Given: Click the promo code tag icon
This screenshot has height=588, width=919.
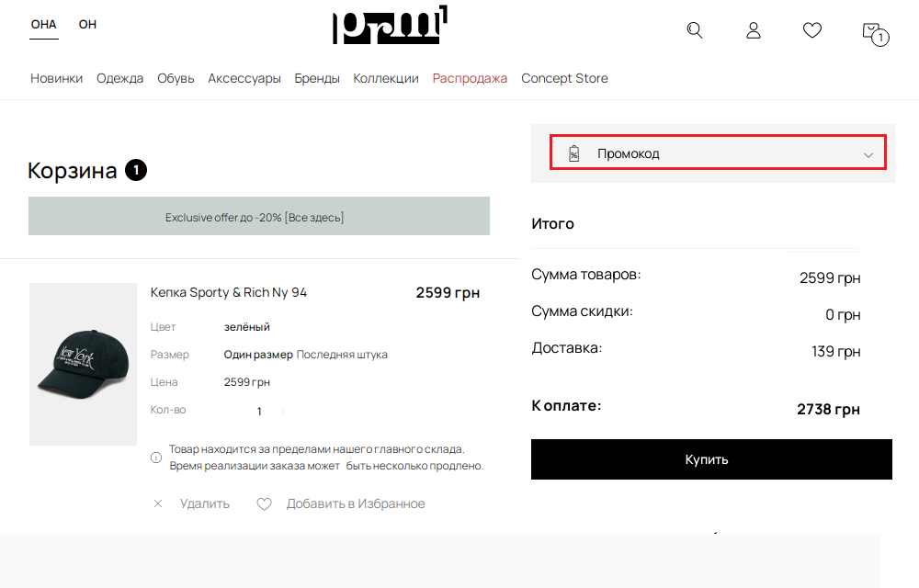Looking at the screenshot, I should point(574,153).
